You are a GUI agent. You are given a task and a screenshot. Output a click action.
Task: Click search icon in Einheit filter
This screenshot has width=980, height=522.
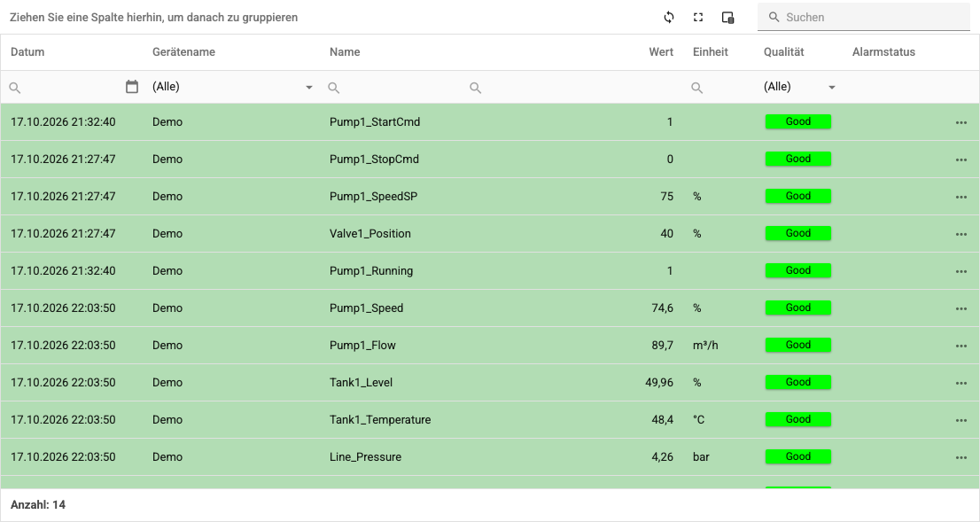coord(696,88)
